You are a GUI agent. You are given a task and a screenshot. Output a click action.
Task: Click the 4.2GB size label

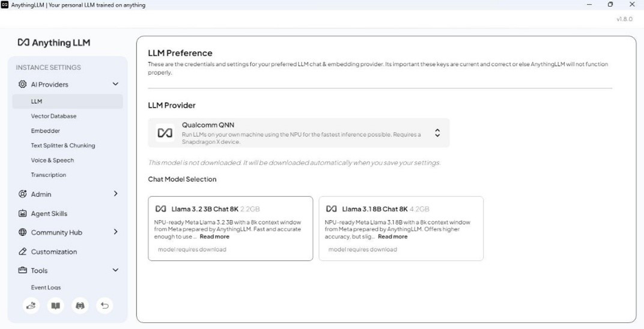tap(419, 209)
